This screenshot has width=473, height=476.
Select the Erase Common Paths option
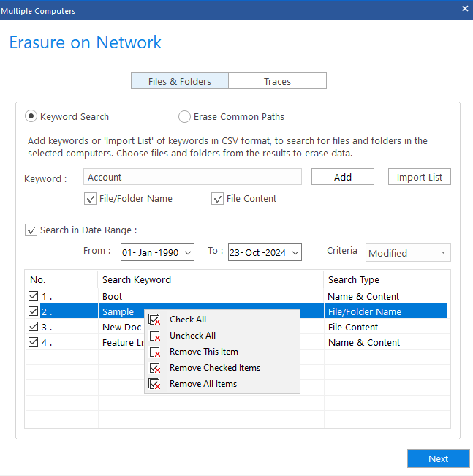point(184,116)
